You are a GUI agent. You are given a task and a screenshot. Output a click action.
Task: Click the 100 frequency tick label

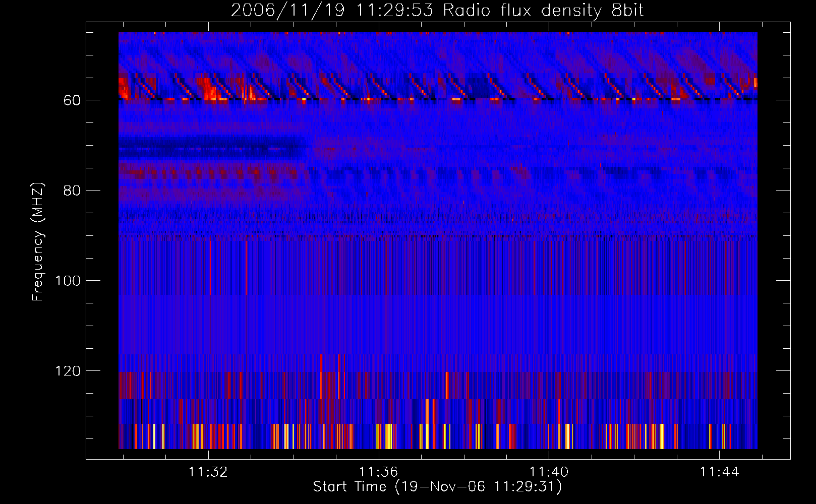coord(68,281)
